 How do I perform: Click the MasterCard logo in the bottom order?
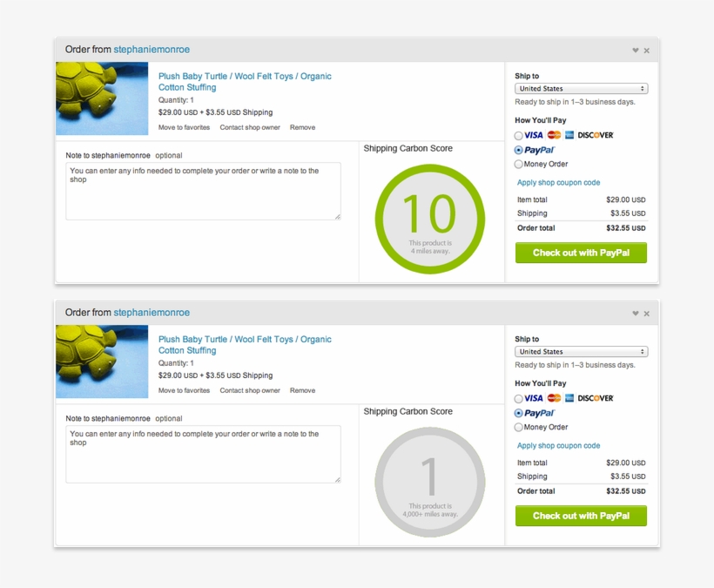[x=554, y=398]
